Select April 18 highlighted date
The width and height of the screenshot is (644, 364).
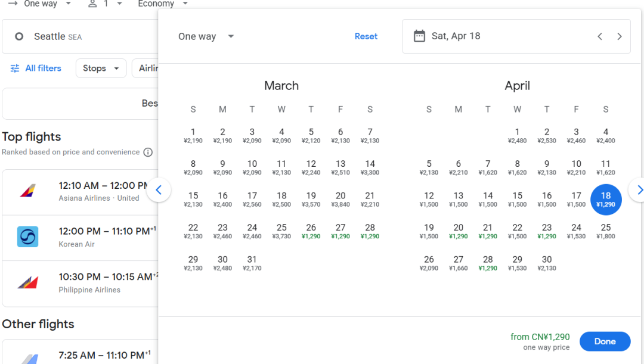[606, 200]
